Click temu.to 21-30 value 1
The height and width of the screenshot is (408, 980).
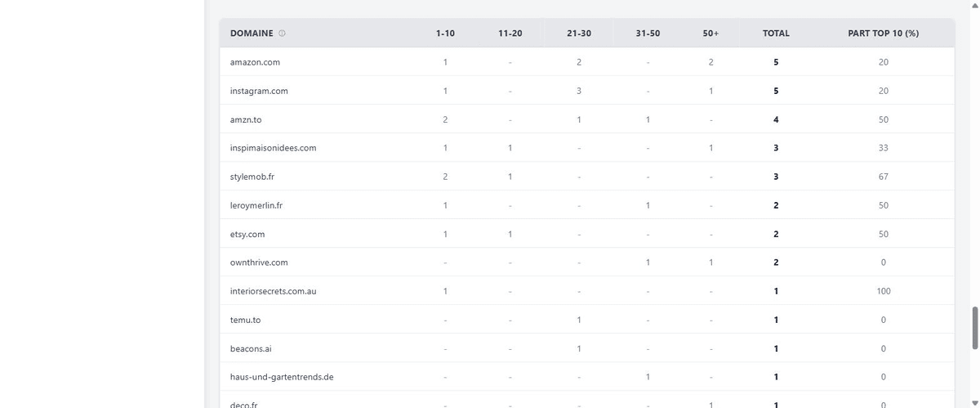click(x=578, y=320)
